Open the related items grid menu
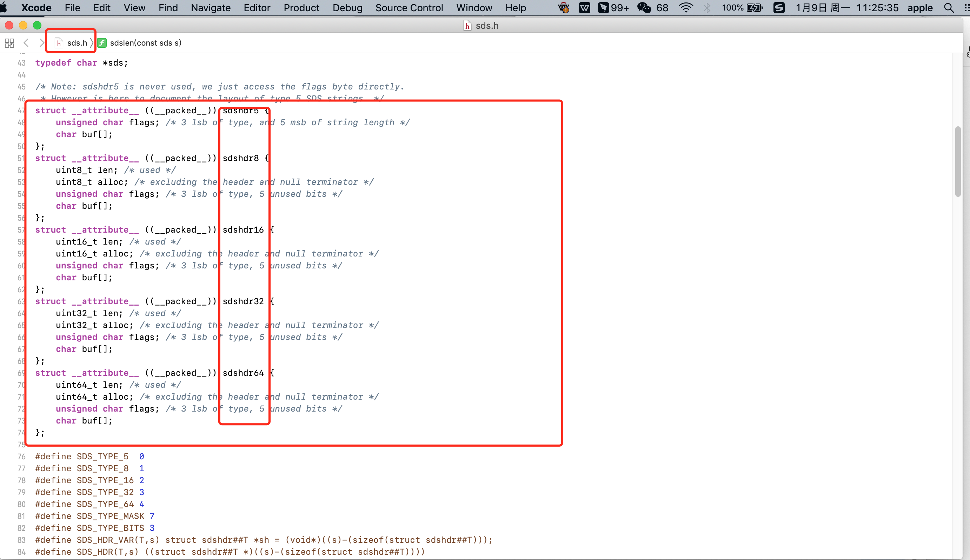The width and height of the screenshot is (970, 560). click(x=9, y=43)
